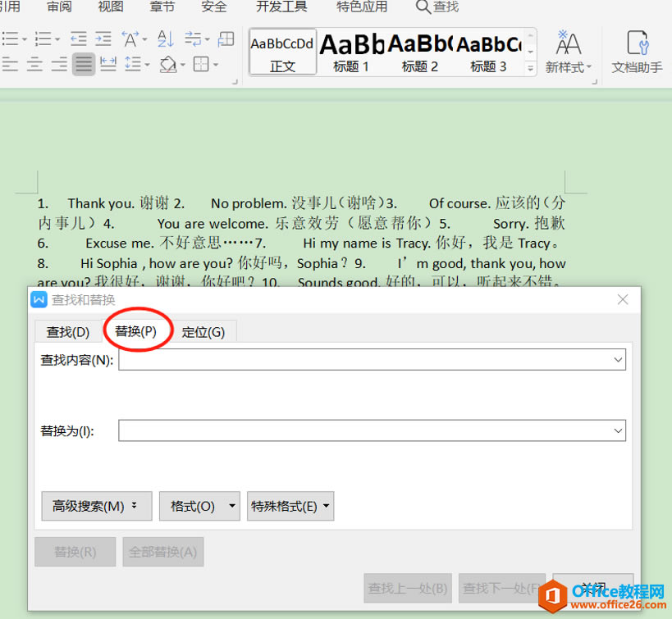Click the A-Z sort icon
This screenshot has width=672, height=619.
coord(166,39)
